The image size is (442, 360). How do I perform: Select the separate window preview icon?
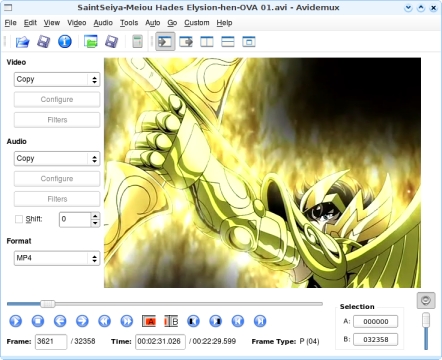coord(249,42)
